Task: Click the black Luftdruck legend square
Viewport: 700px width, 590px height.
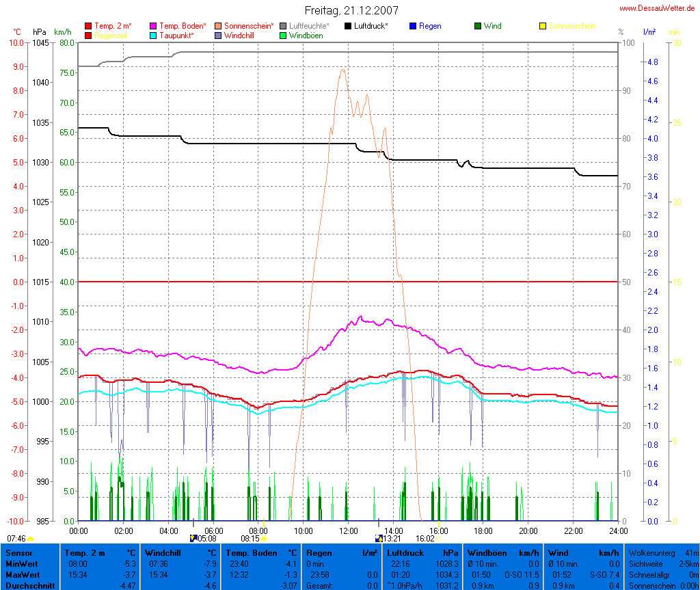Action: pos(348,27)
